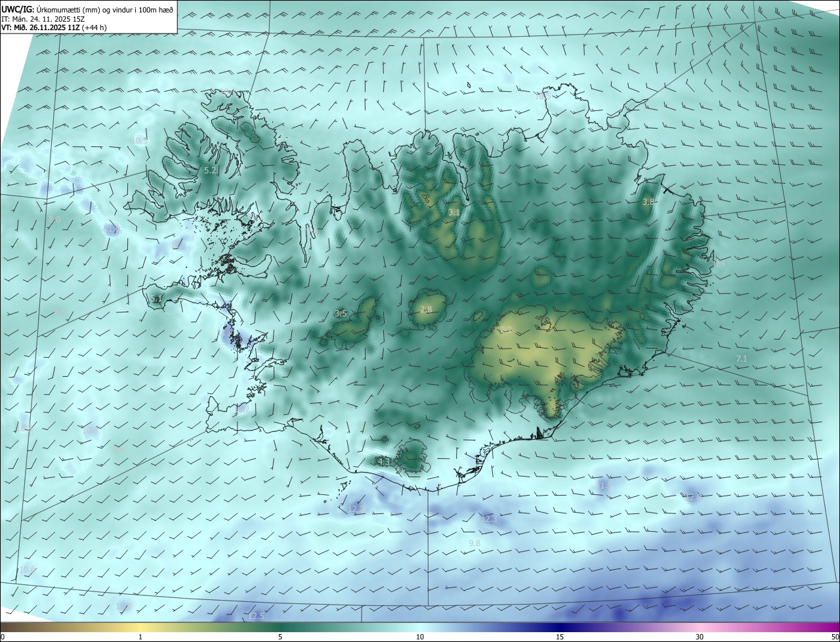Screen dimensions: 840x642
Task: Click the 2.8 value on the central glacier
Action: pyautogui.click(x=426, y=310)
